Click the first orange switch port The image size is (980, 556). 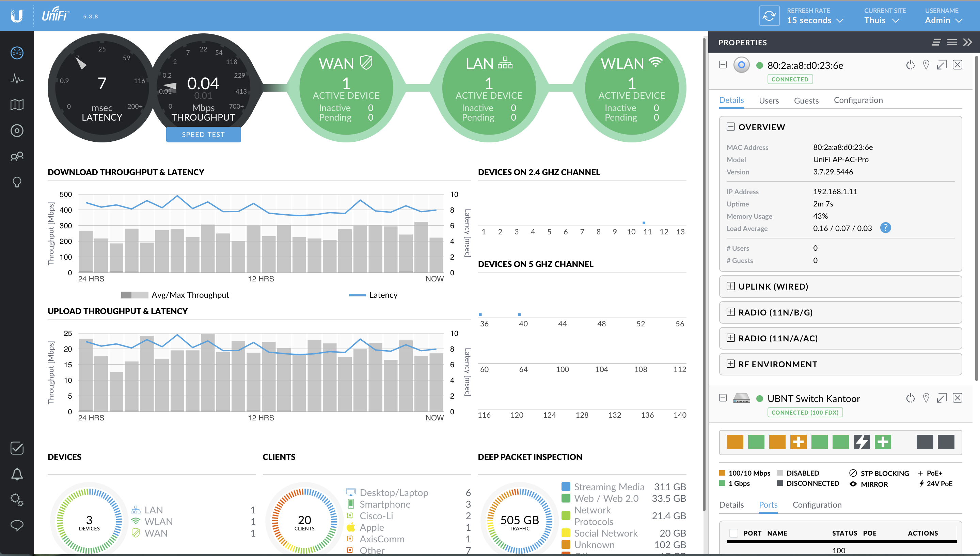pos(735,442)
